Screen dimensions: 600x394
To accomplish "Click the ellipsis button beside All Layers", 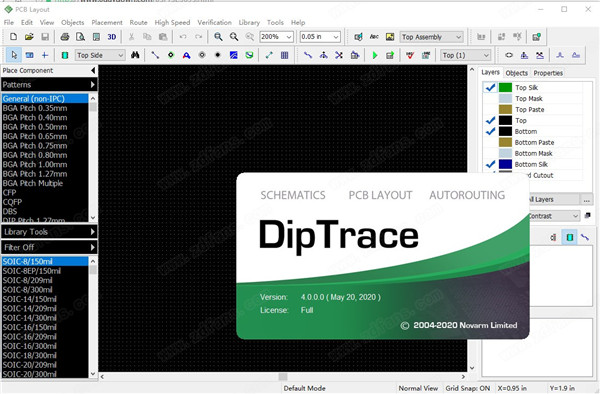I will click(x=587, y=200).
